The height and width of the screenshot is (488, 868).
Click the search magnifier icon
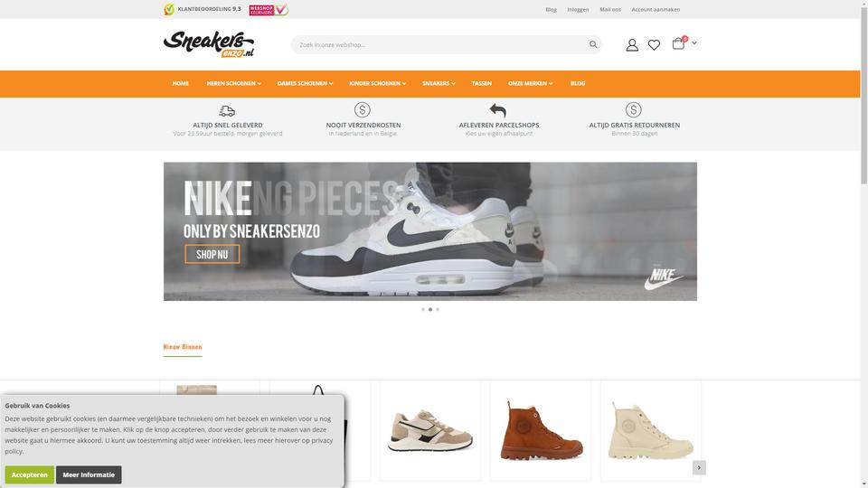pyautogui.click(x=593, y=45)
